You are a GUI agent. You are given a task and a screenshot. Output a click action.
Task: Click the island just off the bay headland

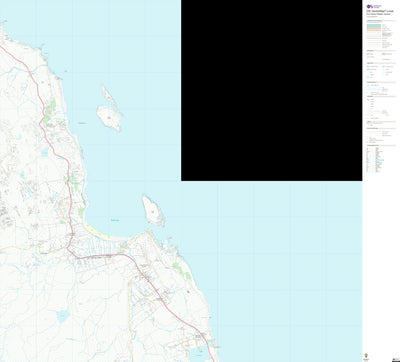click(x=153, y=211)
